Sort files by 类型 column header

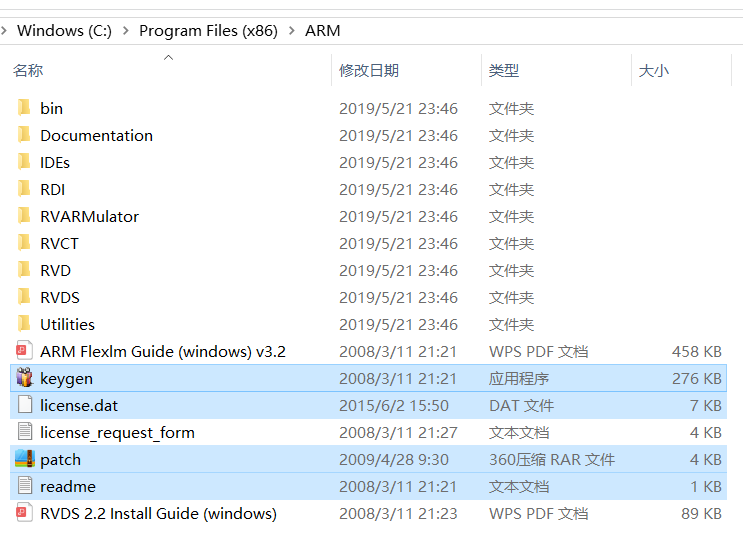pyautogui.click(x=504, y=70)
